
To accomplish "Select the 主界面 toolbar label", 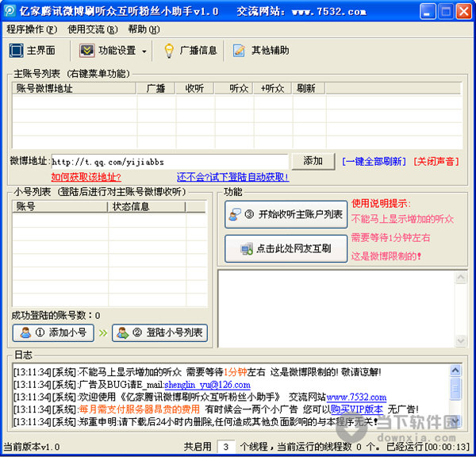I will point(41,51).
